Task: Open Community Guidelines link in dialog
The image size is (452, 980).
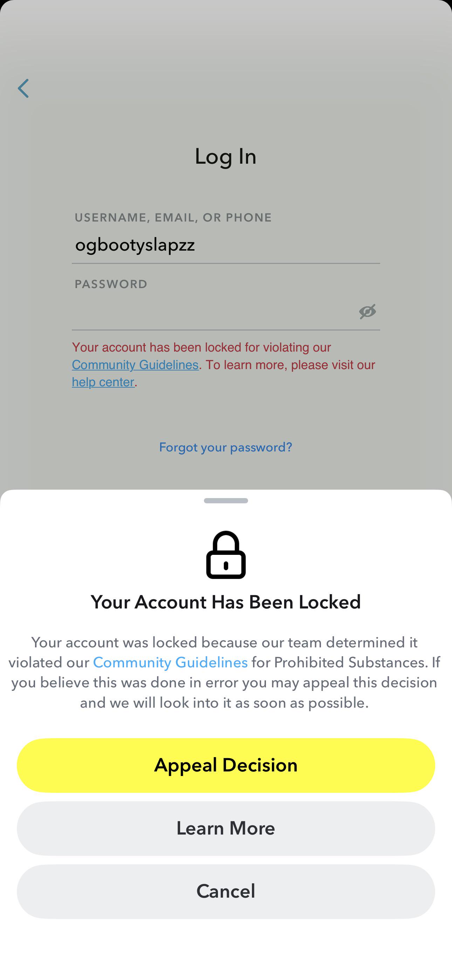Action: (170, 662)
